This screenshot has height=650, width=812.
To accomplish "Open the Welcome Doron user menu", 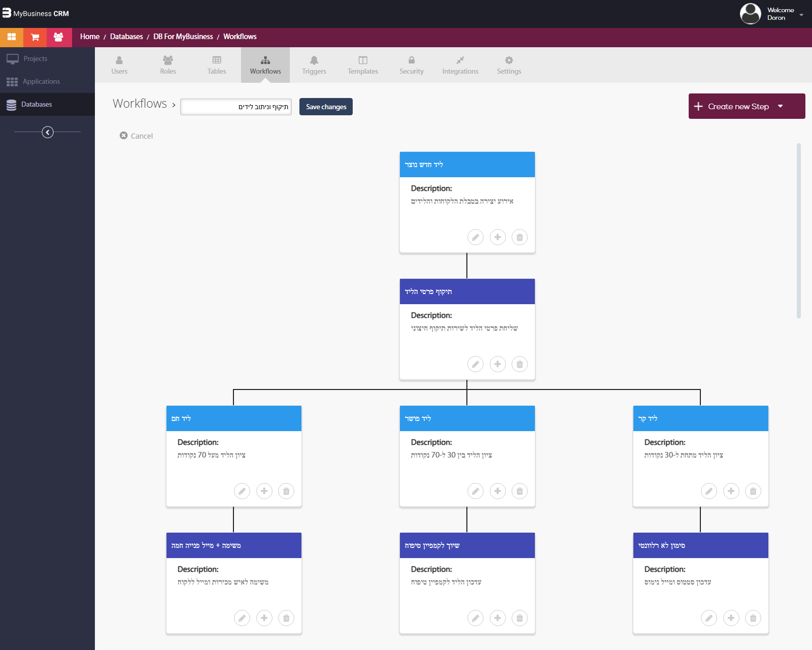I will click(771, 14).
